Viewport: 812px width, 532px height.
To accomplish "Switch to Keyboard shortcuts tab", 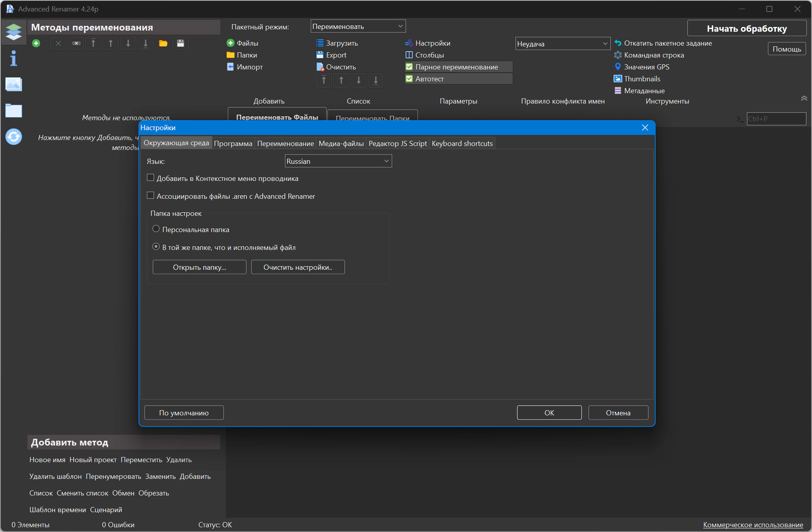I will coord(462,144).
